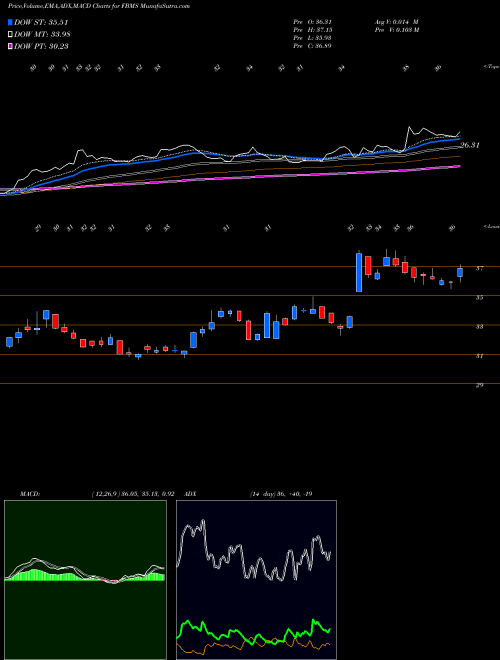Click the Pre C: 36.89 value
The width and height of the screenshot is (500, 660).
pos(312,46)
